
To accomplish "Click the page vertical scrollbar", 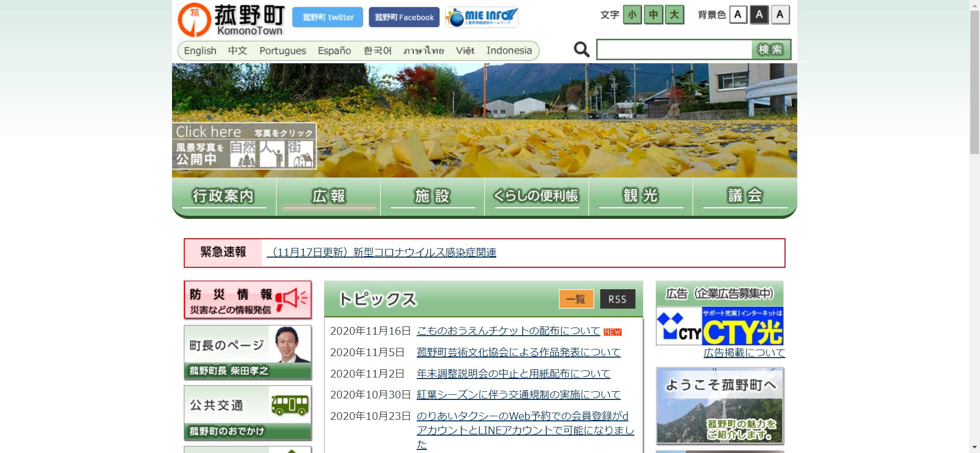I will pyautogui.click(x=974, y=82).
